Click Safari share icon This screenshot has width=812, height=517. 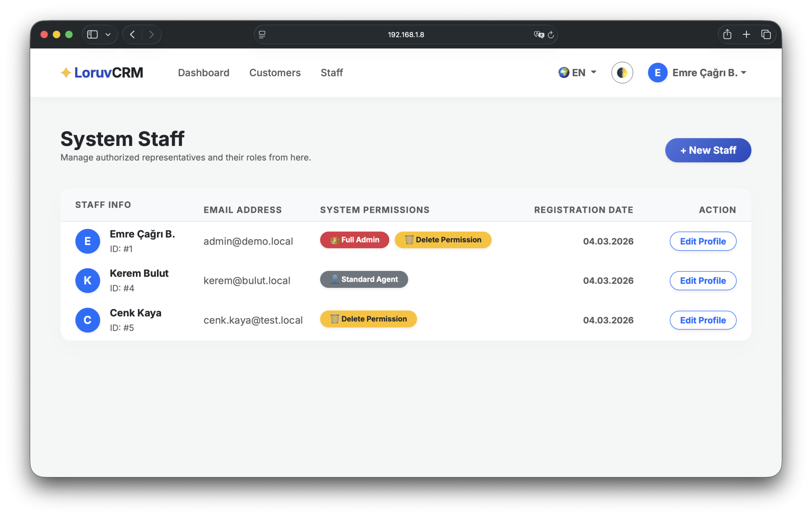(x=727, y=34)
